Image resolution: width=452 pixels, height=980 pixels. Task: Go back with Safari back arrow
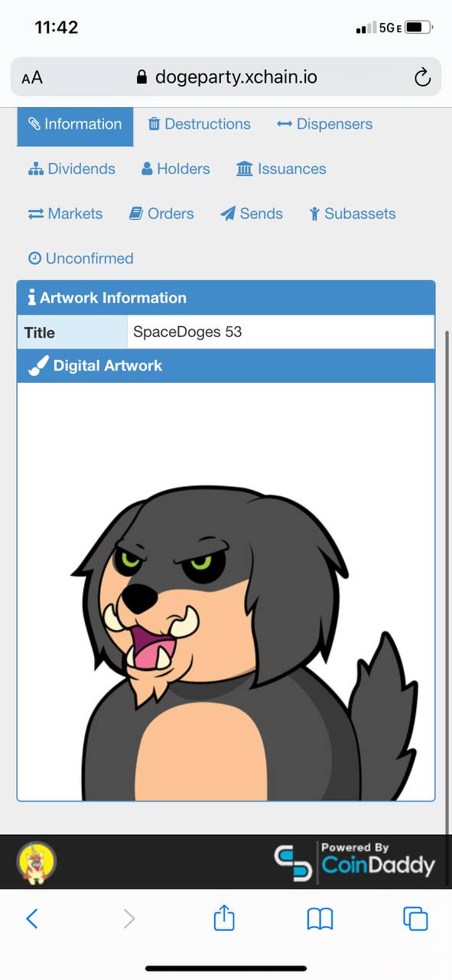[32, 919]
